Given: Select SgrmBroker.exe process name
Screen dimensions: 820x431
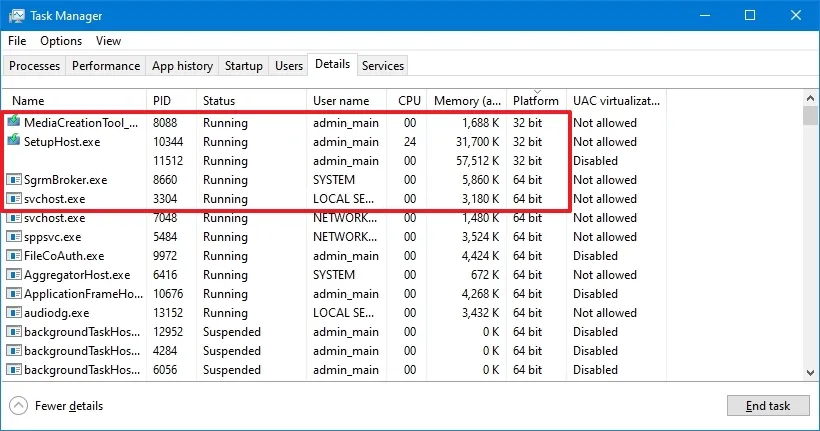Looking at the screenshot, I should tap(65, 180).
